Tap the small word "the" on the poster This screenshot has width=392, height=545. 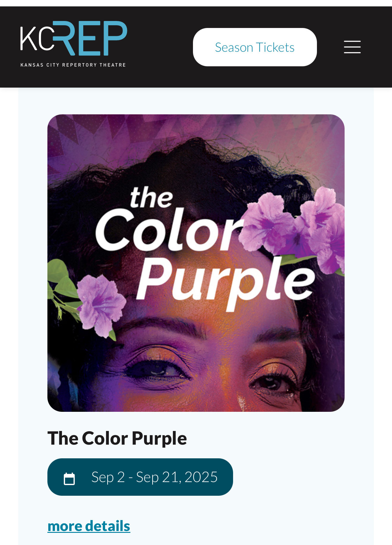pyautogui.click(x=151, y=197)
